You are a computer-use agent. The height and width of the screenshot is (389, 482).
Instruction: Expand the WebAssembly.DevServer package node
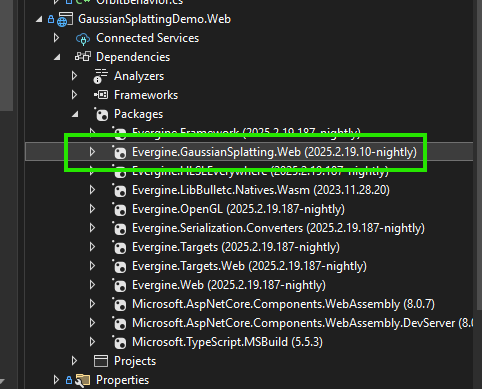click(x=92, y=323)
